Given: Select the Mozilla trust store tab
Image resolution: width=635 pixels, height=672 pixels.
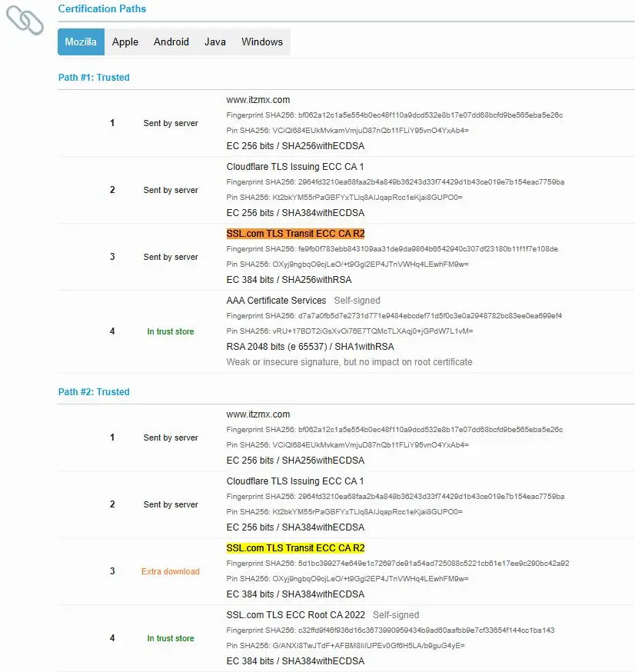Looking at the screenshot, I should click(81, 42).
